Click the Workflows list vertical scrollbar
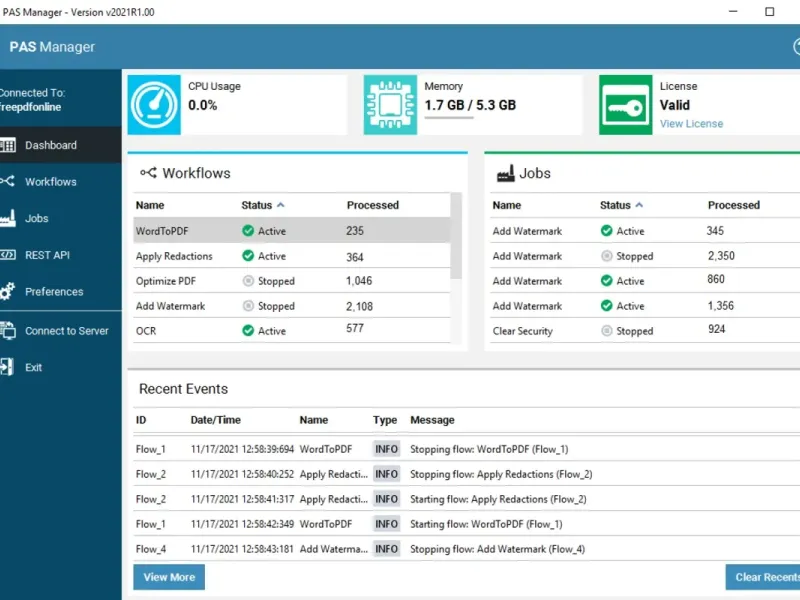 click(457, 240)
